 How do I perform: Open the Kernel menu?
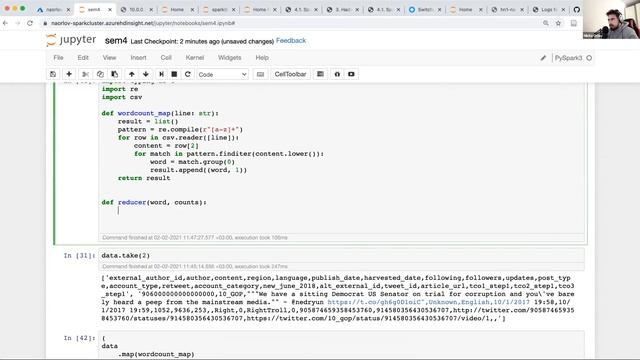pyautogui.click(x=195, y=58)
